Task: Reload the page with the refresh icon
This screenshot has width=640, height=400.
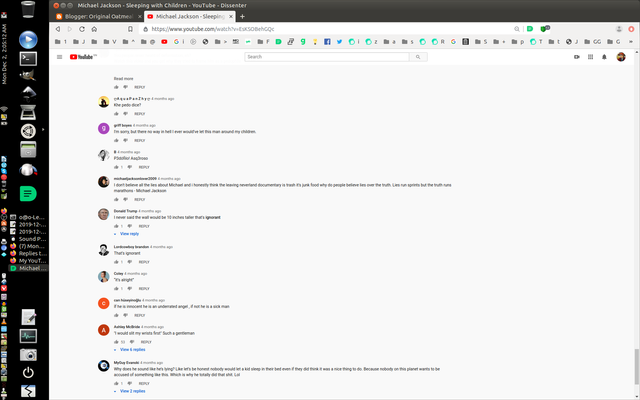Action: point(82,29)
